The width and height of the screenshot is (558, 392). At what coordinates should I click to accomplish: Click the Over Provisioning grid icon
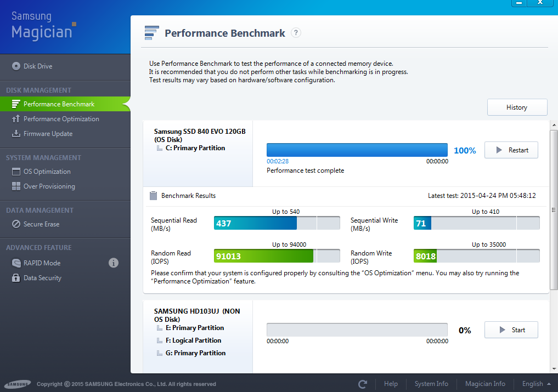(16, 186)
